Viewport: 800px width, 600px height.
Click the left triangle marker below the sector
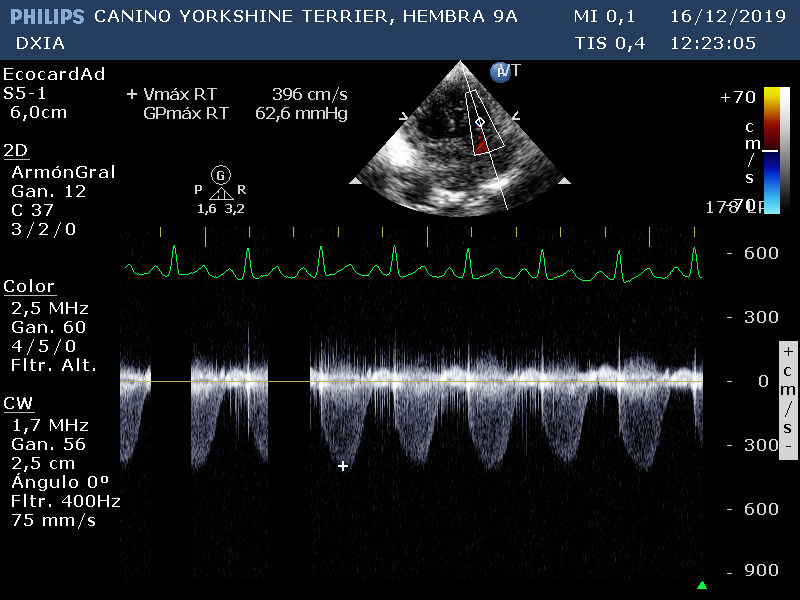click(x=355, y=181)
